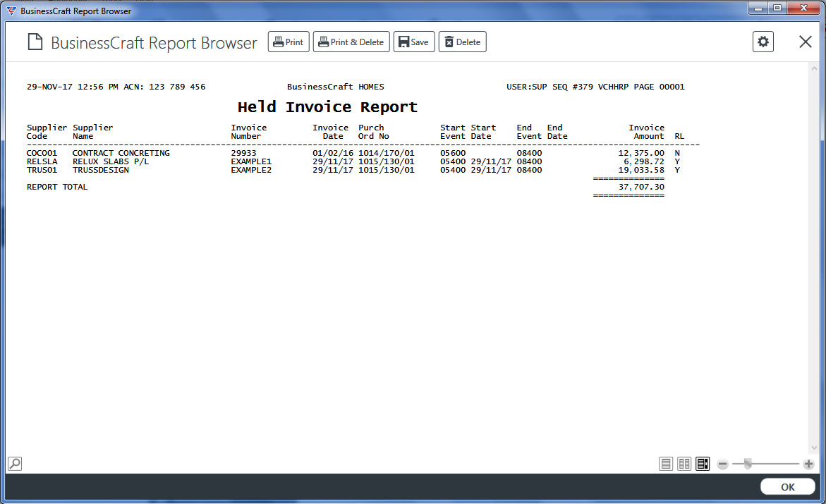Screen dimensions: 826x504
Task: Click the USER:SUP SEQ #379 header text
Action: tap(549, 87)
